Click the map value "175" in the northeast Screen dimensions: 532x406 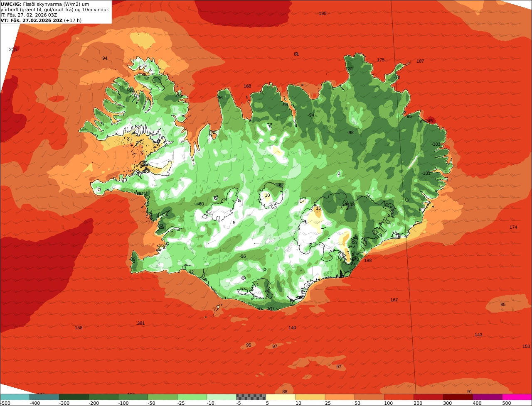[381, 60]
